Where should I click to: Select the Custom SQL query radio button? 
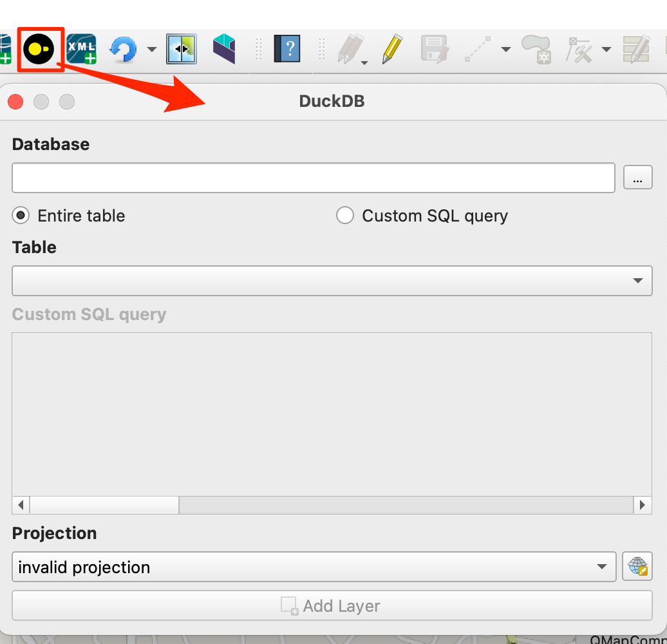345,215
